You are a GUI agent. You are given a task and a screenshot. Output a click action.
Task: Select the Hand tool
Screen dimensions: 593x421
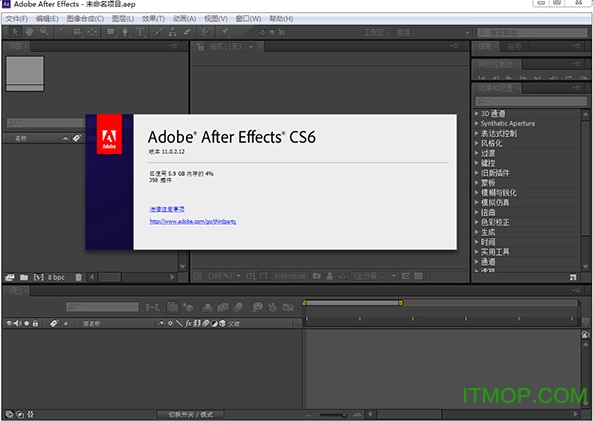[29, 32]
